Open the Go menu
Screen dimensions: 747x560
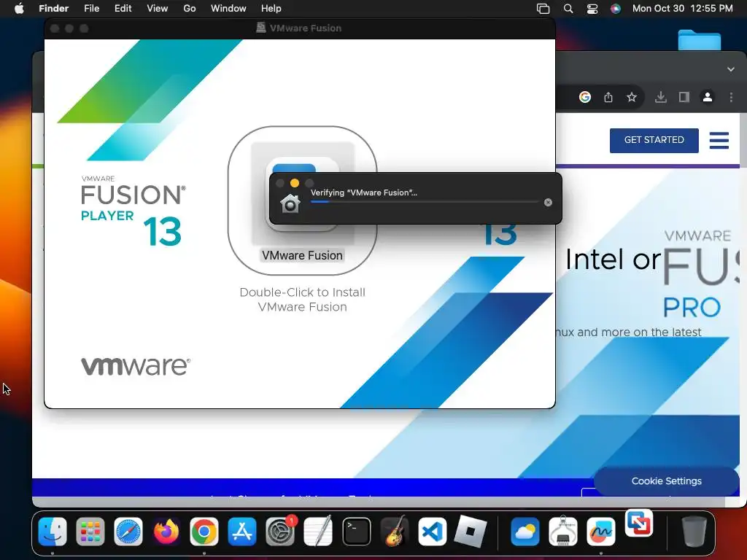(x=190, y=9)
